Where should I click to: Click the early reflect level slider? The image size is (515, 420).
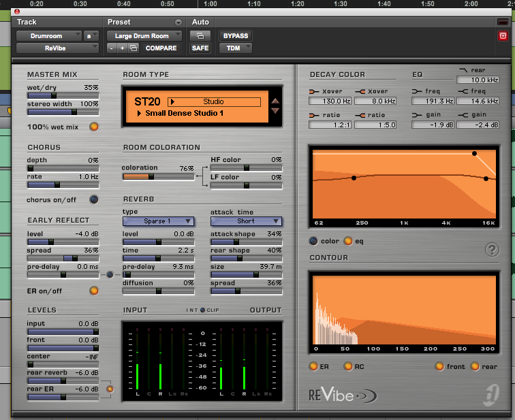pos(63,242)
